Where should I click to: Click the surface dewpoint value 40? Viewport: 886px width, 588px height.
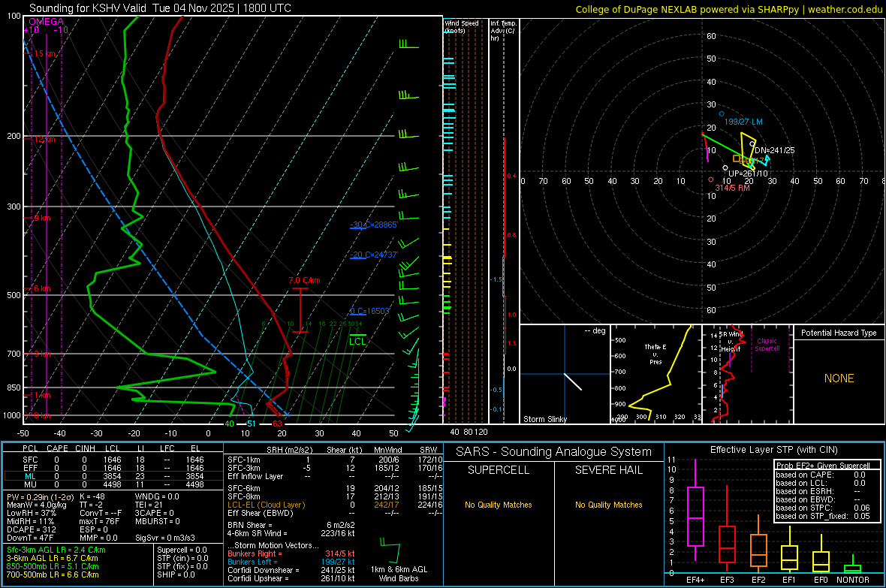229,424
